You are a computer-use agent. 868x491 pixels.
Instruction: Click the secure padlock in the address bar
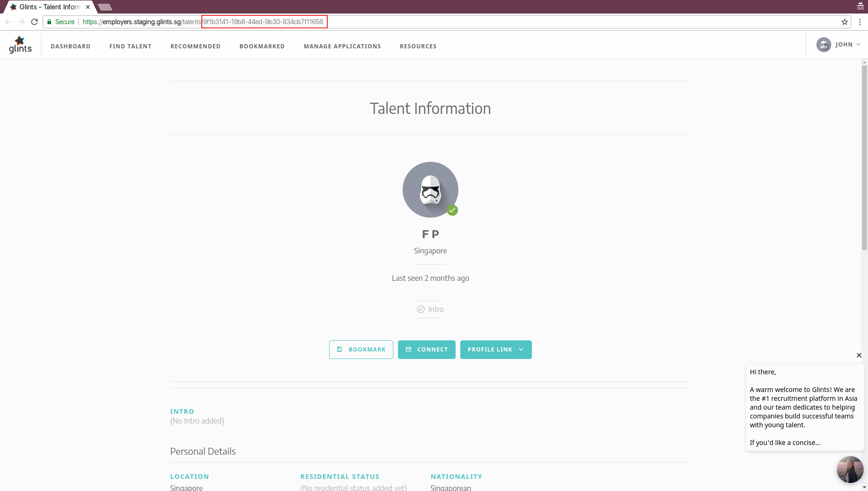click(x=49, y=21)
